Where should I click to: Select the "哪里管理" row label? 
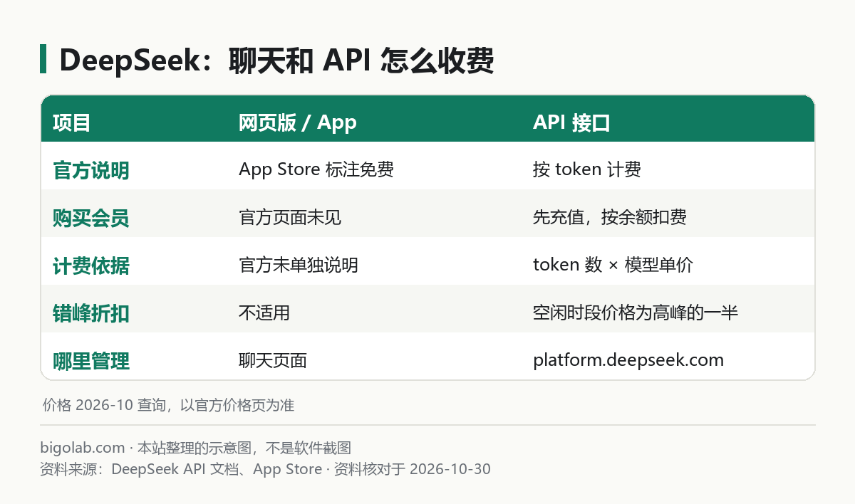coord(91,361)
